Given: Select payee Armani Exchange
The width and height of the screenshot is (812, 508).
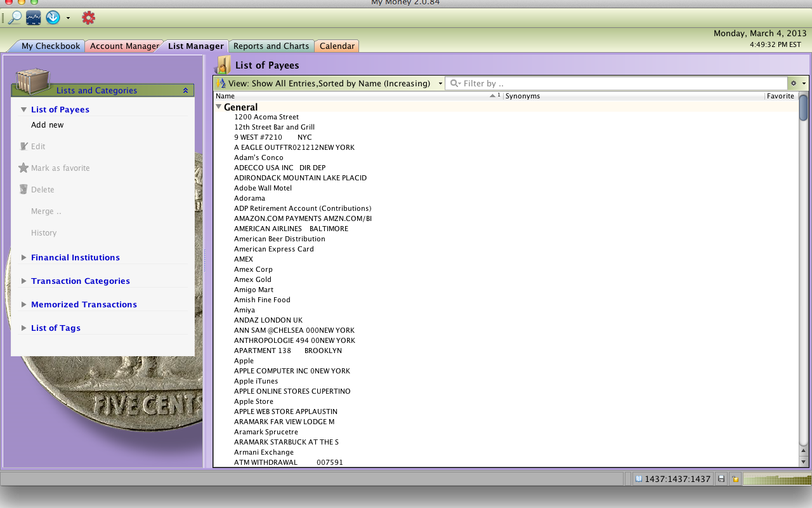Looking at the screenshot, I should pos(264,452).
